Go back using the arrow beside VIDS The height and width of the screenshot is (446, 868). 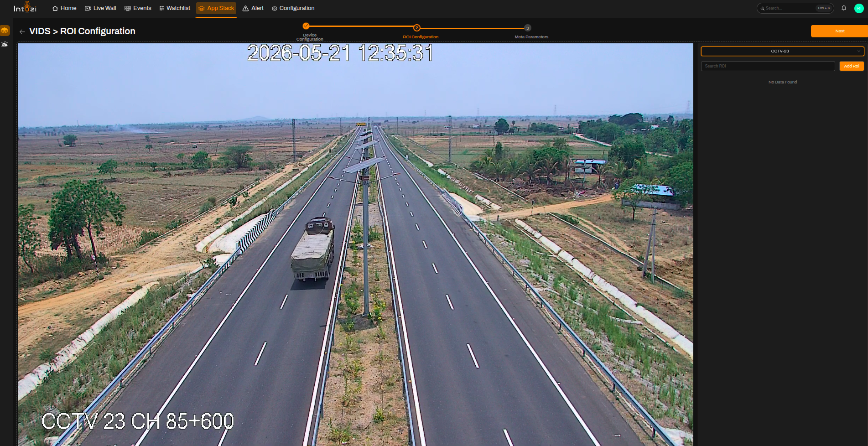[22, 31]
